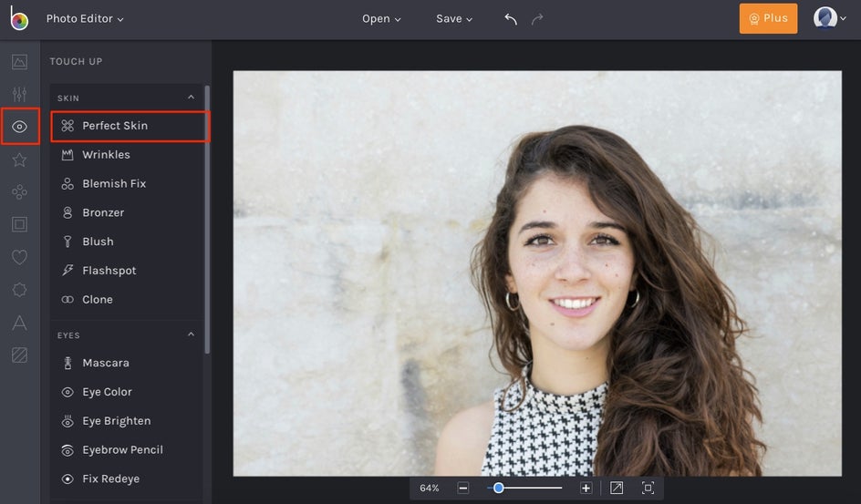Click the Bronzer tool icon
The image size is (861, 504).
pos(67,212)
